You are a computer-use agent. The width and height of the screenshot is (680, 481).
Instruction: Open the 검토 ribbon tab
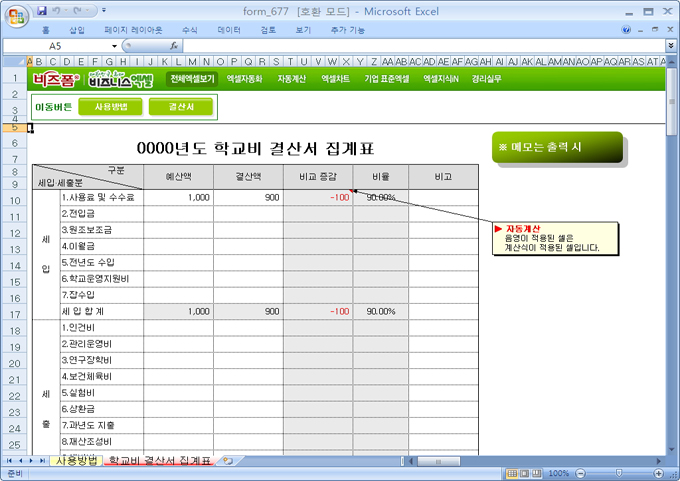coord(268,30)
